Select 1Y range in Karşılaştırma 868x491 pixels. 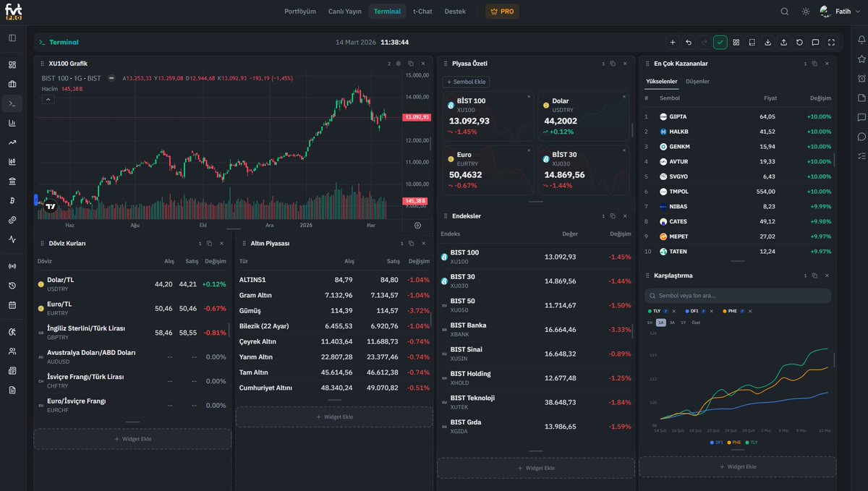[683, 323]
